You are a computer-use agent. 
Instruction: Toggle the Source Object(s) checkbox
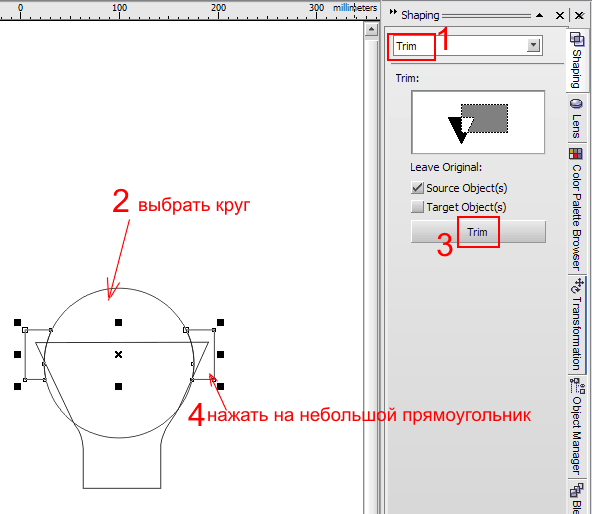tap(417, 188)
